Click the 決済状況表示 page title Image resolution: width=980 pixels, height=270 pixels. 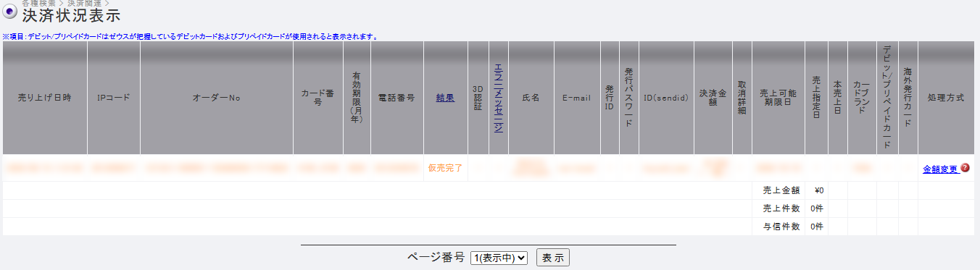71,15
